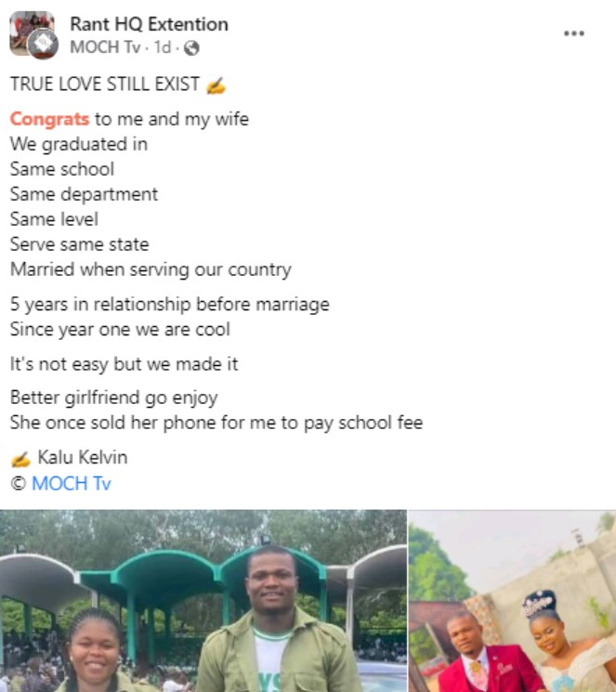Click the writing hand emoji before Kalu Kelvin
616x692 pixels.
(20, 459)
